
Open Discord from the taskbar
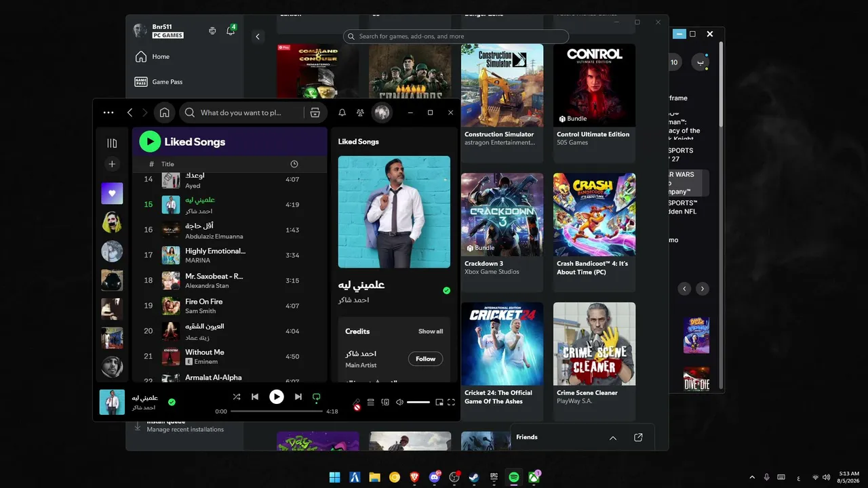click(x=435, y=477)
